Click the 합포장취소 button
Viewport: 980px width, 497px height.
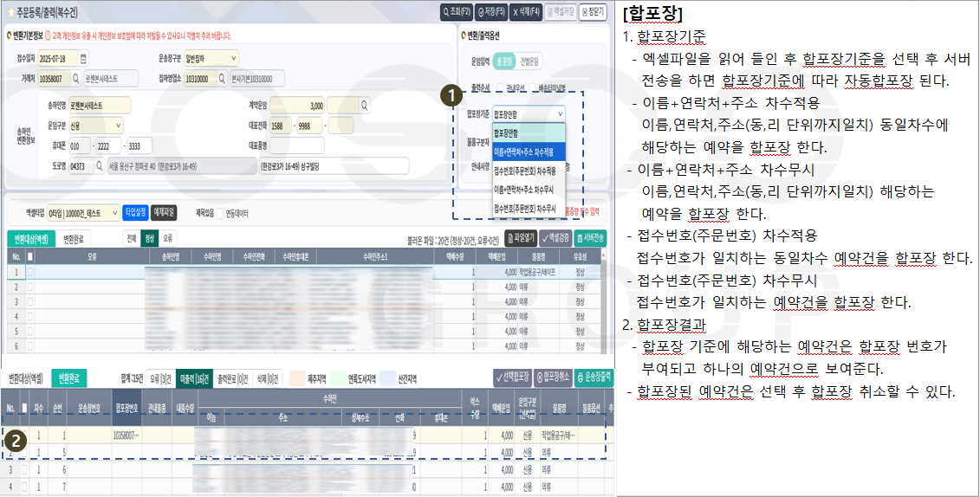(x=553, y=377)
